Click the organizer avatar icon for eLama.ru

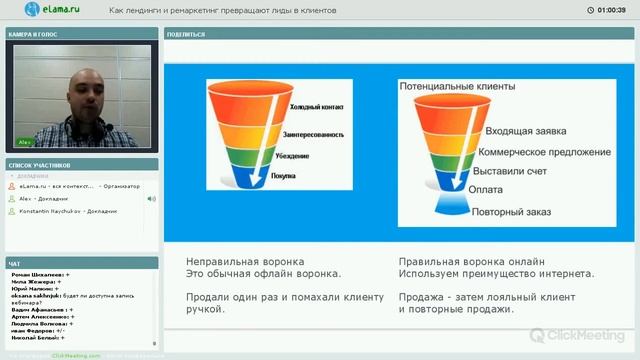[12, 186]
